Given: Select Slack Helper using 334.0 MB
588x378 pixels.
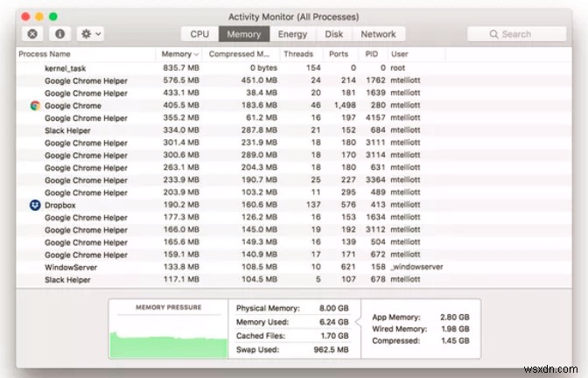Looking at the screenshot, I should coord(294,130).
